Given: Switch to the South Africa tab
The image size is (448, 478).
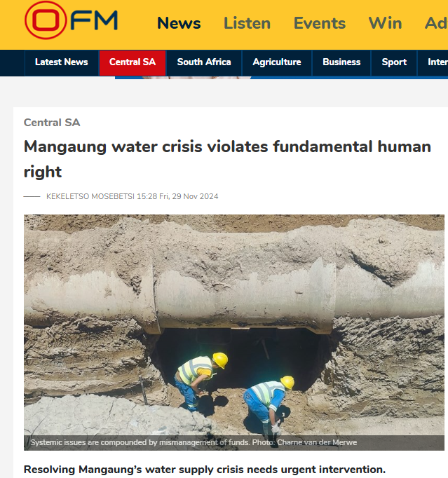Looking at the screenshot, I should [x=204, y=62].
